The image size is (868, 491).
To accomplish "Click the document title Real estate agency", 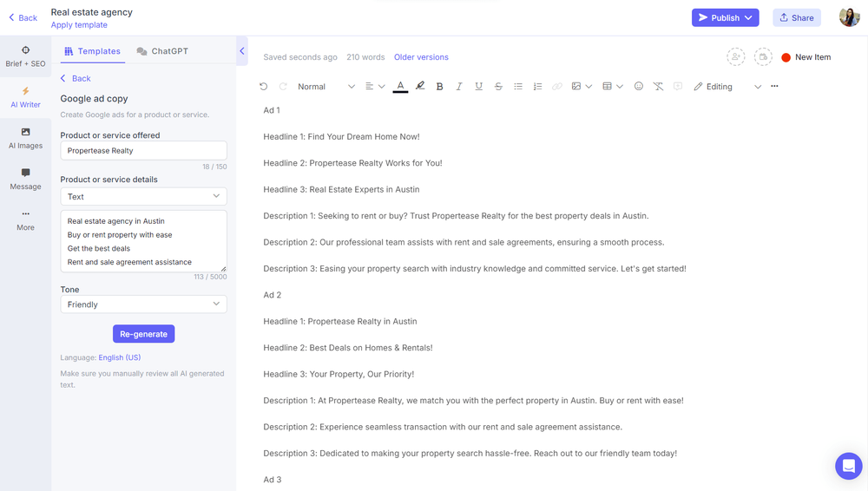I will click(92, 12).
